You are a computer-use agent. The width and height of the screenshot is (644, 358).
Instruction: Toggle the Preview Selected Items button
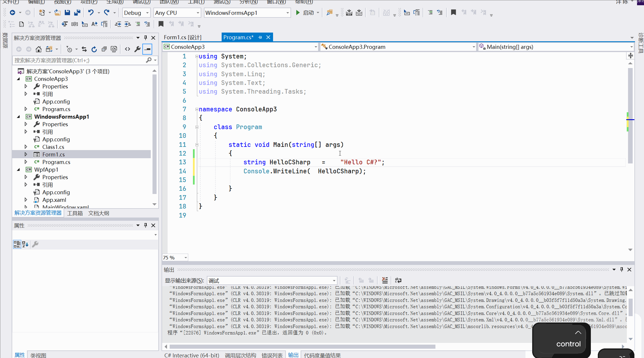(147, 49)
